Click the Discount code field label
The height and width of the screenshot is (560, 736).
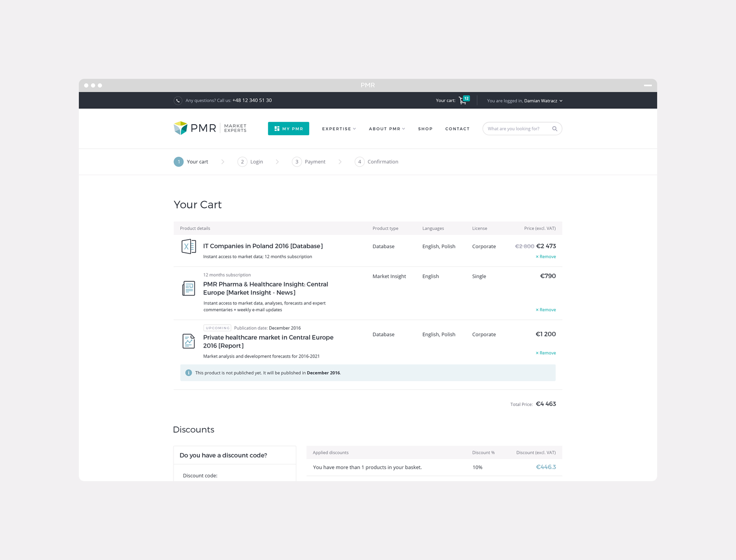200,476
